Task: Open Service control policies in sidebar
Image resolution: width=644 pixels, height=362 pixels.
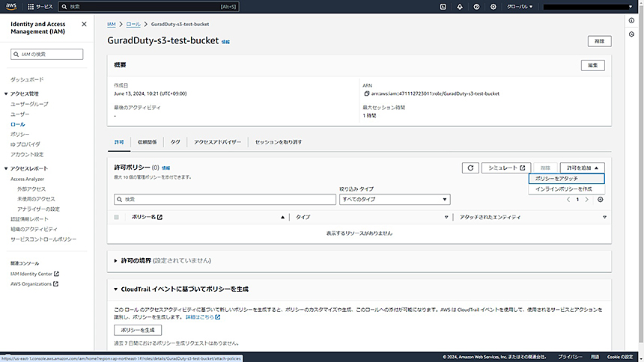Action: pyautogui.click(x=43, y=239)
